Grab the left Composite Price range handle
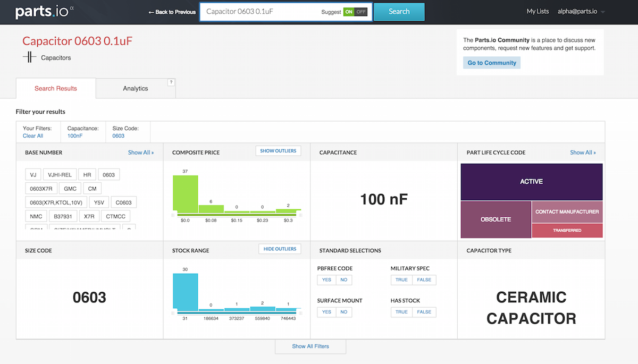 (x=173, y=215)
